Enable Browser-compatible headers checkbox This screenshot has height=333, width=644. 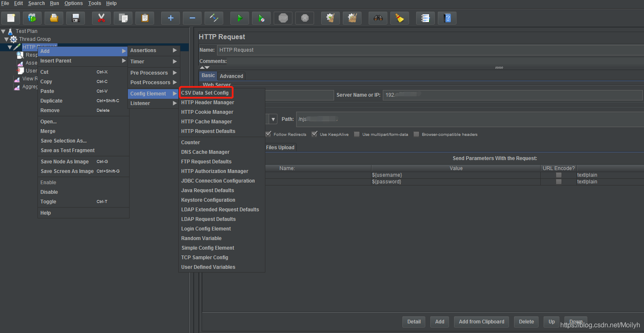(x=416, y=134)
